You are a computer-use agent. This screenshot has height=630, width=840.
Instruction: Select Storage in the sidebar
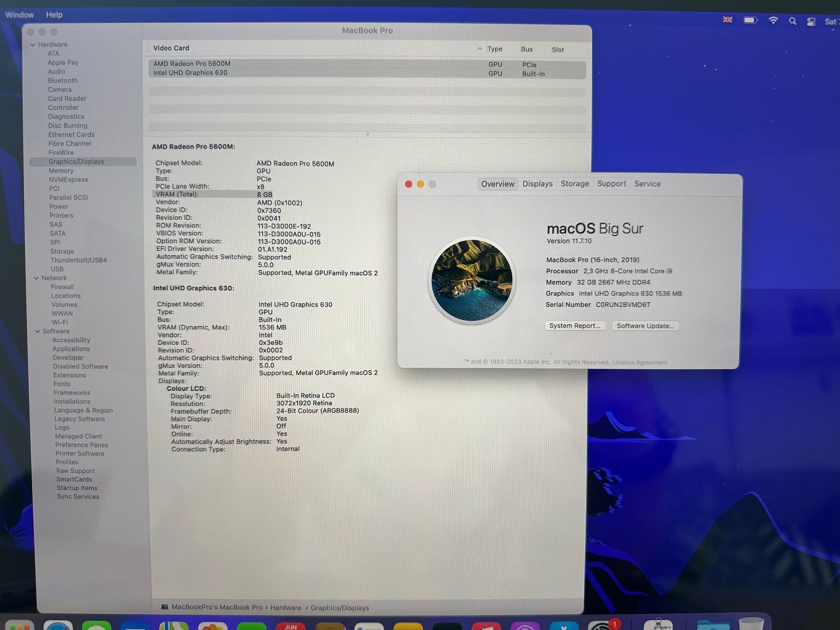(62, 251)
